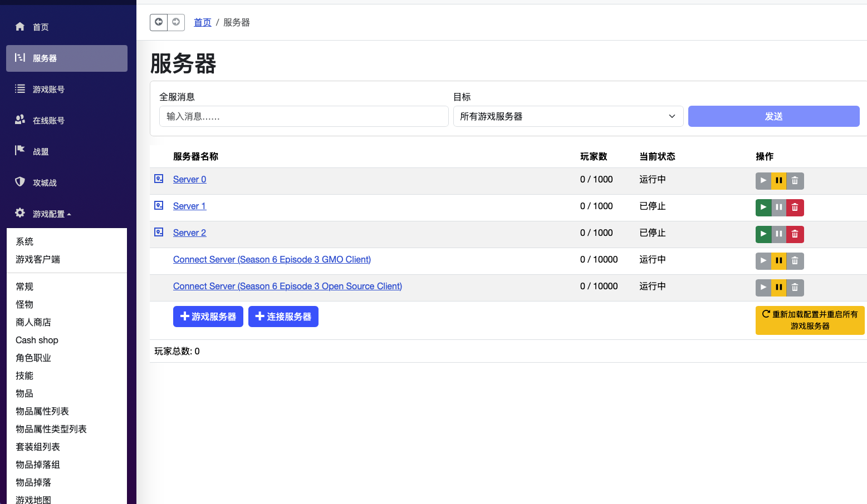Delete Server 1 using the red trash icon
The height and width of the screenshot is (504, 867).
(795, 207)
